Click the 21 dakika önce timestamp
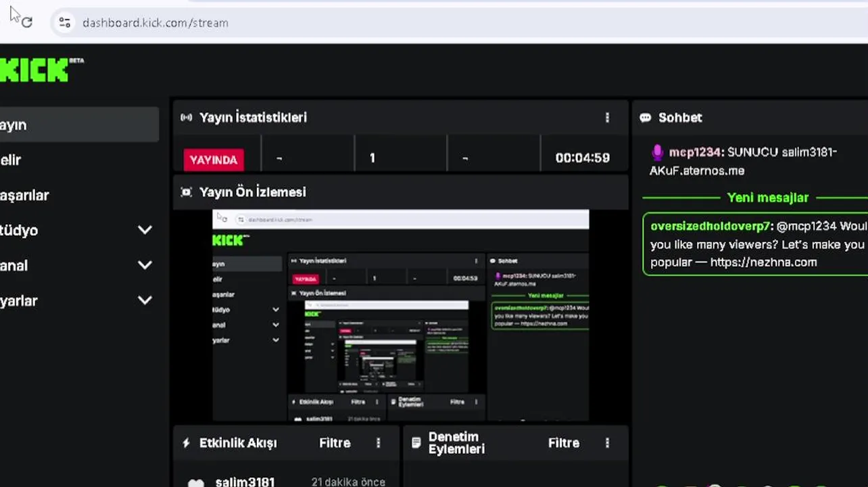The height and width of the screenshot is (487, 868). (x=348, y=482)
